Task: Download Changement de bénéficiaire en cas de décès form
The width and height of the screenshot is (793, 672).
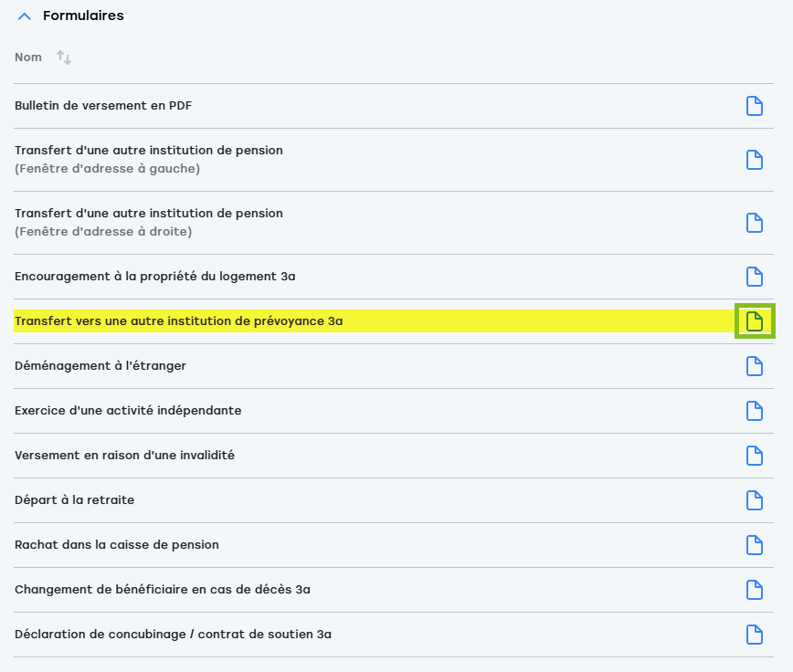Action: click(755, 590)
